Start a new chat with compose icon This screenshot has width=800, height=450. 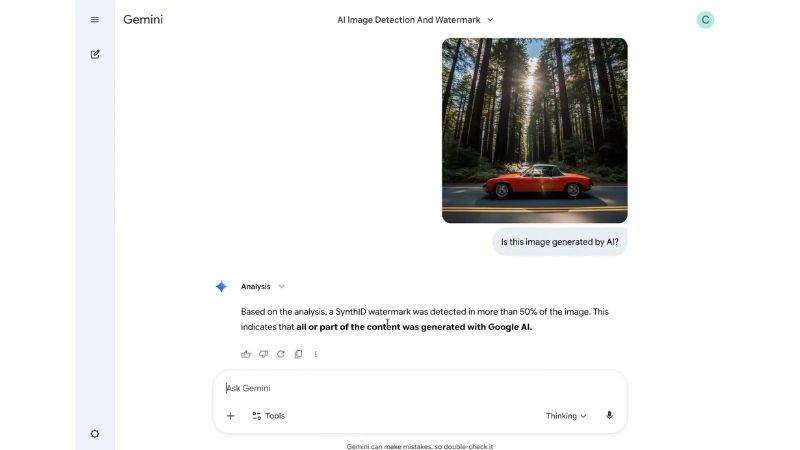tap(95, 54)
